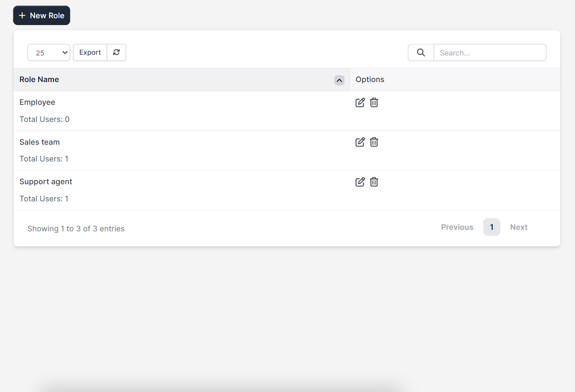Select the Sales team role name
The image size is (575, 392).
(x=40, y=142)
